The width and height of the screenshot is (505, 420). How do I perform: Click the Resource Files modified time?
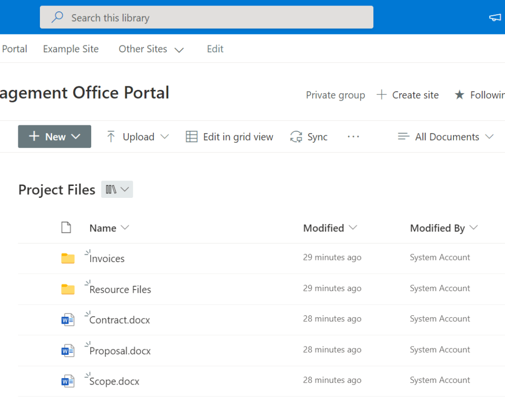click(x=332, y=288)
